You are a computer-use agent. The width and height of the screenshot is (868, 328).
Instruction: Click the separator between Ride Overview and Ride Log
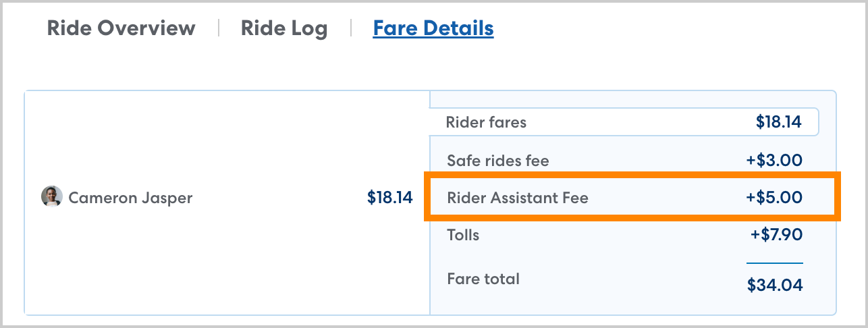click(218, 28)
